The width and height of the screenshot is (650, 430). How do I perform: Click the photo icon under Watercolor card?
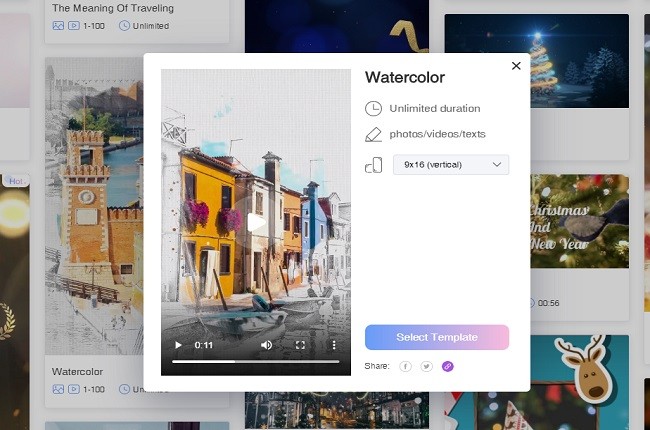point(58,389)
